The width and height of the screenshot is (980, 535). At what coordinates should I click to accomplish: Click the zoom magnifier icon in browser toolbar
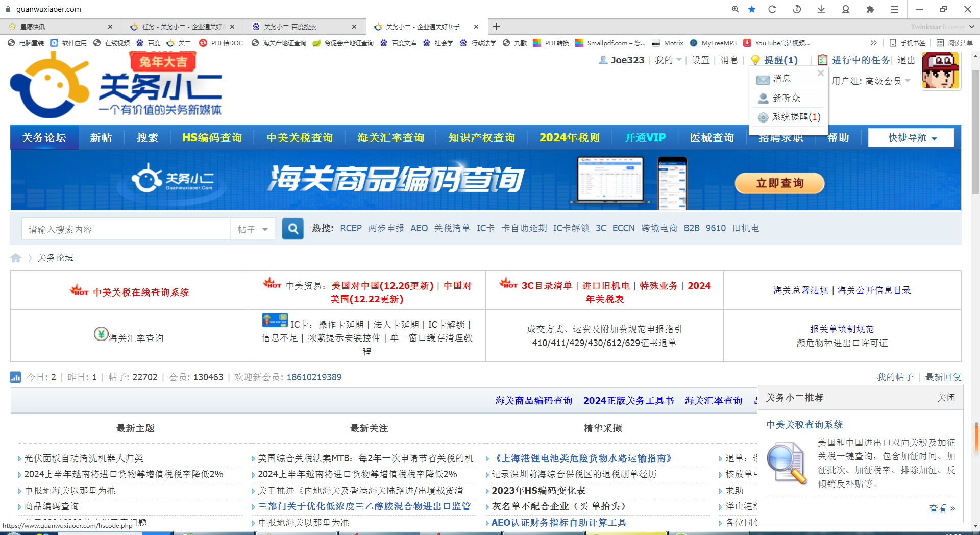(735, 9)
